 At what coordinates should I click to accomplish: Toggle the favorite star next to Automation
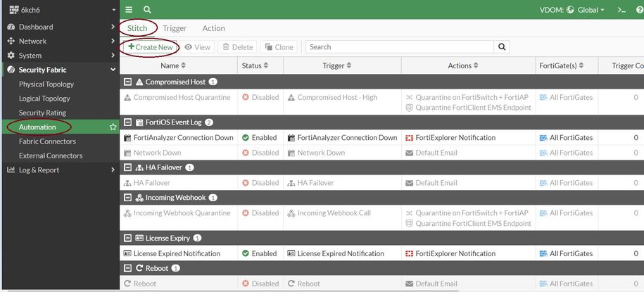click(x=113, y=127)
